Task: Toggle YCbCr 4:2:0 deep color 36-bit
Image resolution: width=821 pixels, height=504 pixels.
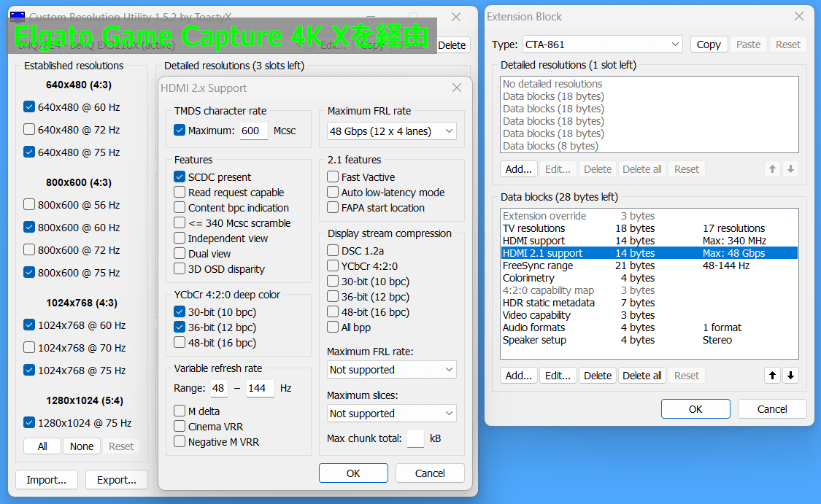Action: point(180,327)
